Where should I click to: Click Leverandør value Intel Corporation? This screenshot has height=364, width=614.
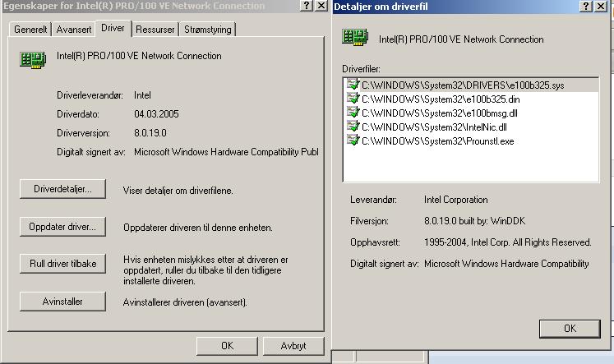point(456,200)
